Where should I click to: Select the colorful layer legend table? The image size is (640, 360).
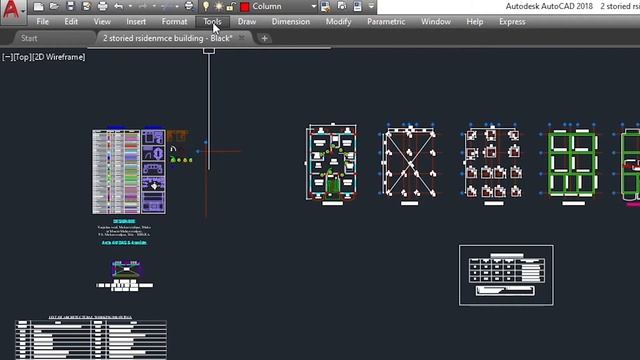point(116,171)
